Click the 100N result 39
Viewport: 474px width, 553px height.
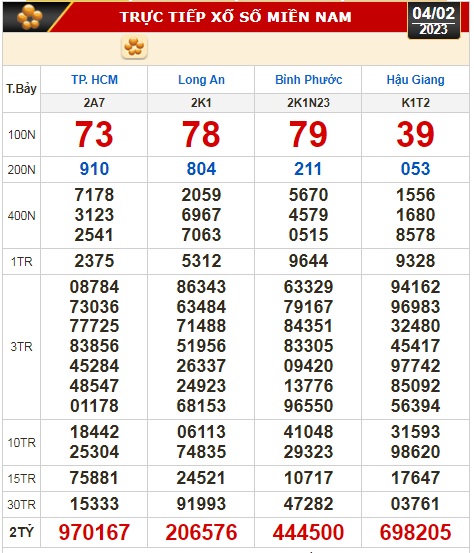[415, 134]
